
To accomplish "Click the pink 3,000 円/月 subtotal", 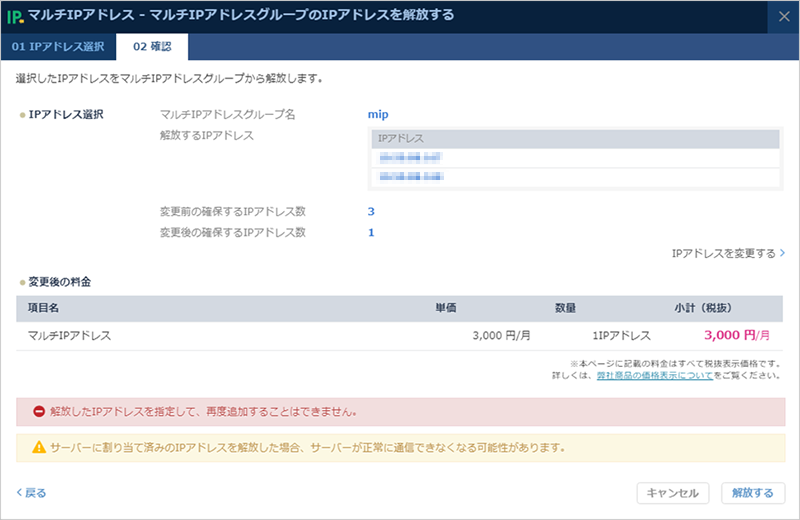I will coord(736,336).
